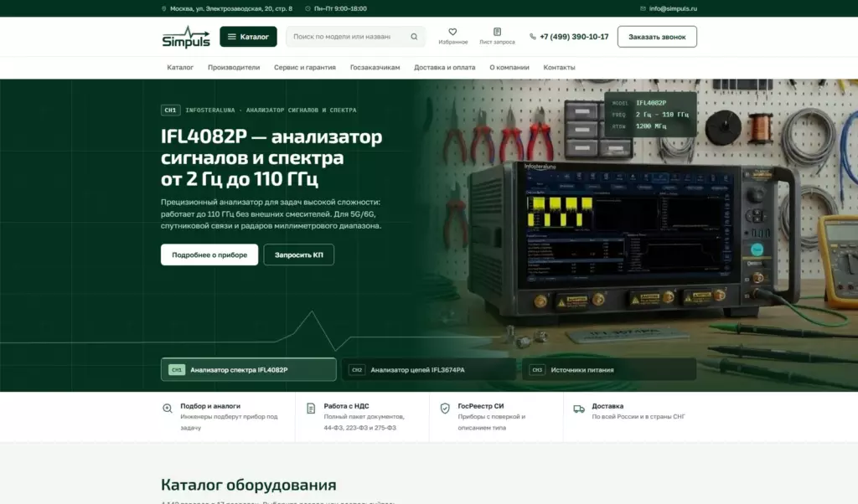Image resolution: width=858 pixels, height=504 pixels.
Task: Open Контакты menu item
Action: [x=559, y=67]
